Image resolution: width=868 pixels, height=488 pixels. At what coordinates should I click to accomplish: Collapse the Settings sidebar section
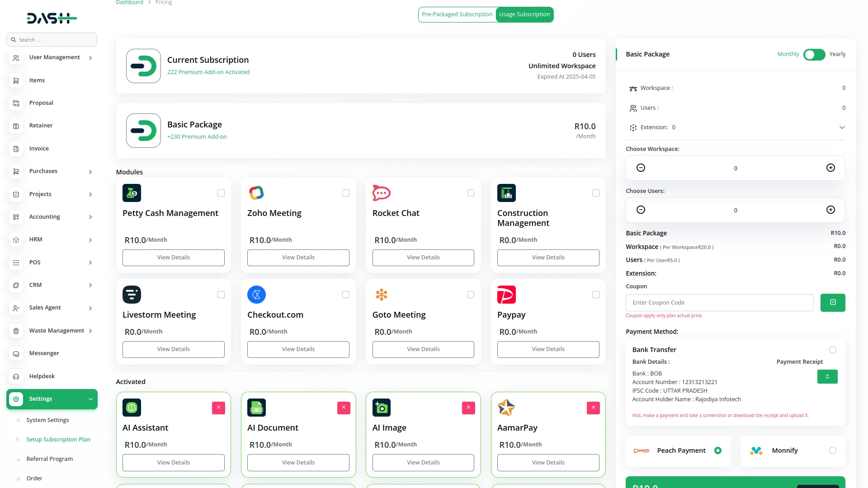tap(90, 399)
